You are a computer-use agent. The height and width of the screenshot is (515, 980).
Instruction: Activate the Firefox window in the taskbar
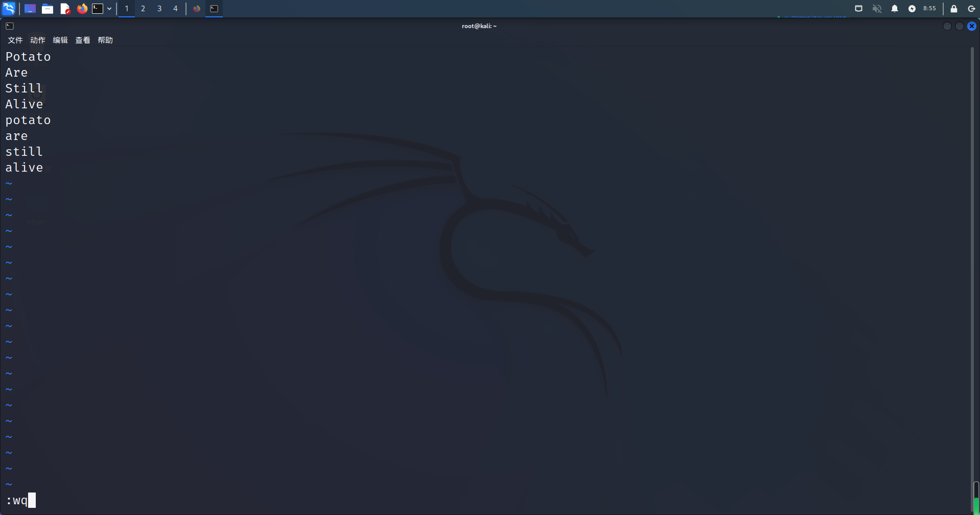click(x=197, y=9)
